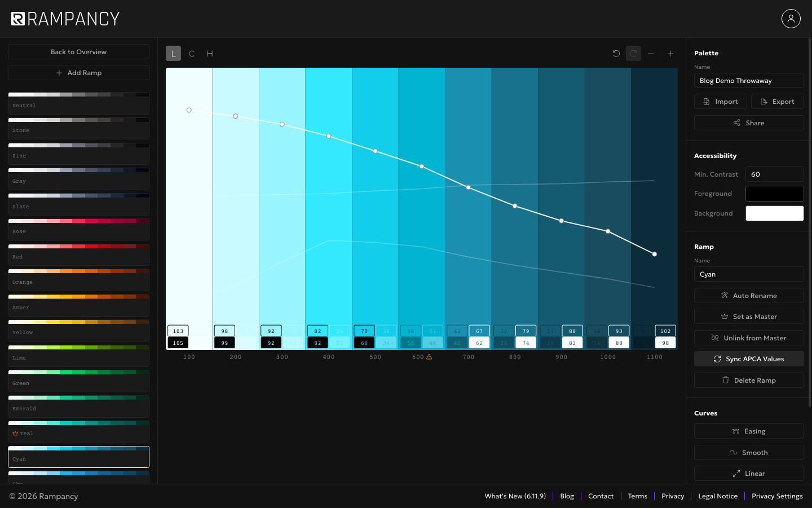Switch to Hue (H) channel
The image size is (812, 508).
[x=210, y=54]
